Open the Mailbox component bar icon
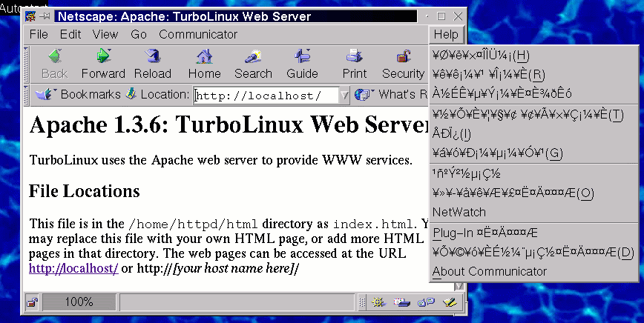This screenshot has width=644, height=323. [401, 302]
